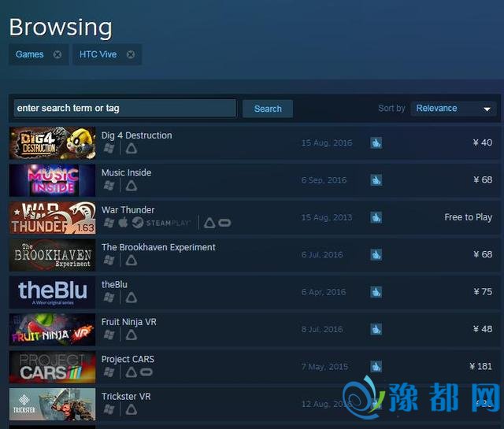Click the HTC Vive icon under Dig 4 Destruction
The image size is (504, 429).
pyautogui.click(x=132, y=149)
